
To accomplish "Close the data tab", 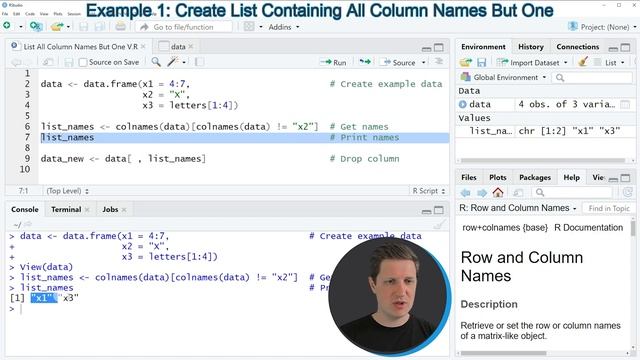I will (x=191, y=47).
